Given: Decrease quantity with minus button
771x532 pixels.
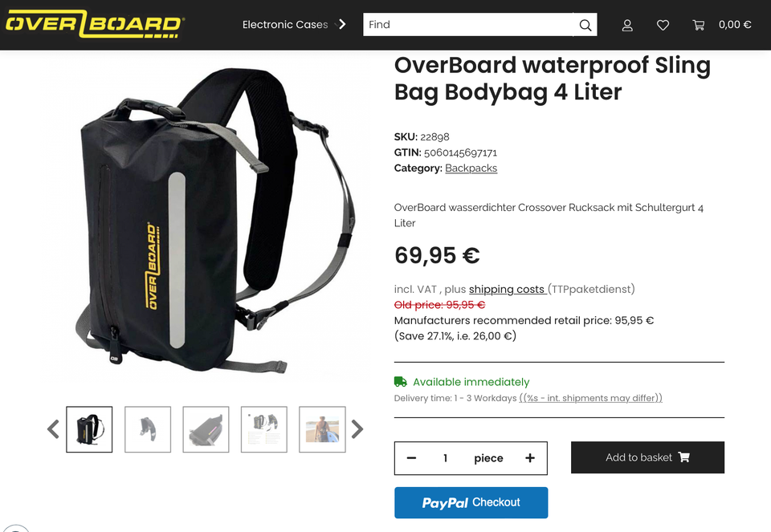Looking at the screenshot, I should [411, 458].
